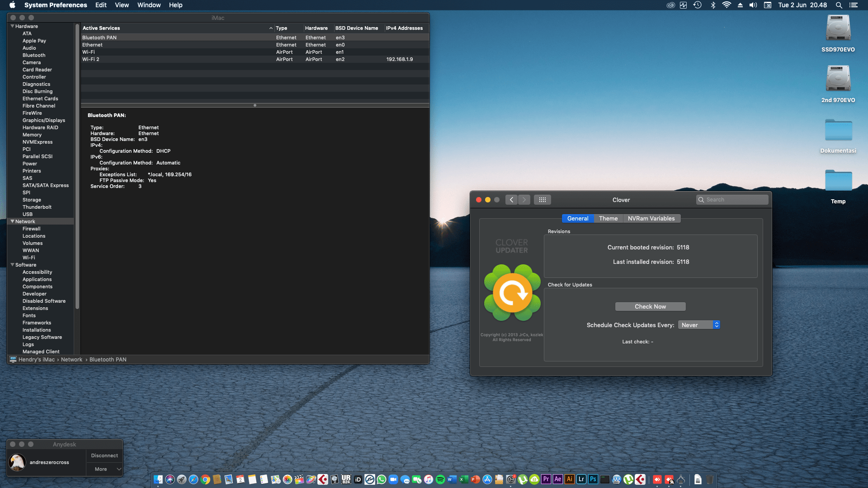Screen dimensions: 868x488
Task: Open Spotify from the Dock
Action: click(440, 479)
